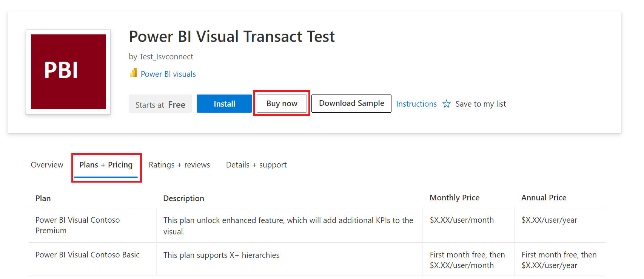The height and width of the screenshot is (279, 644).
Task: Go to Details + support tab
Action: click(x=256, y=165)
